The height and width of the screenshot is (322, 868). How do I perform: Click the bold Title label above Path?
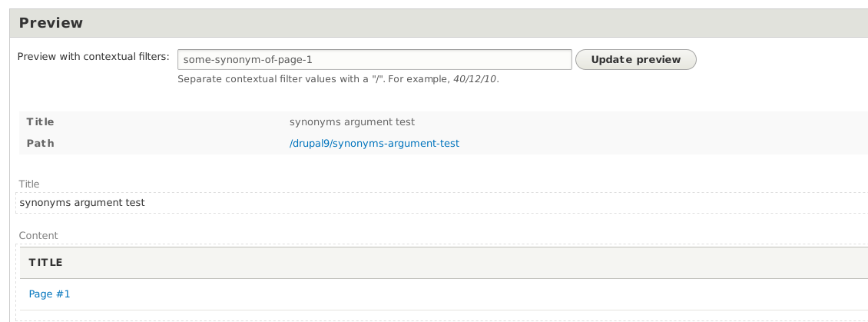point(40,121)
